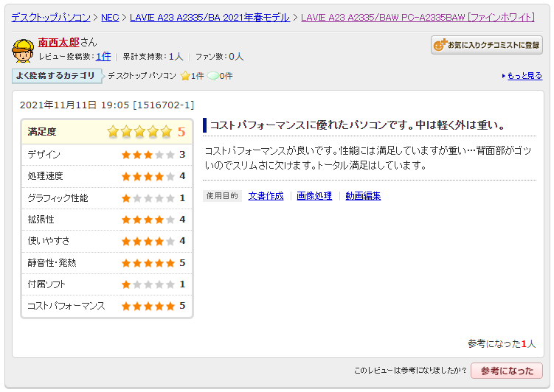Click the speech bubble icon beside 0件
This screenshot has width=554, height=392.
point(212,76)
